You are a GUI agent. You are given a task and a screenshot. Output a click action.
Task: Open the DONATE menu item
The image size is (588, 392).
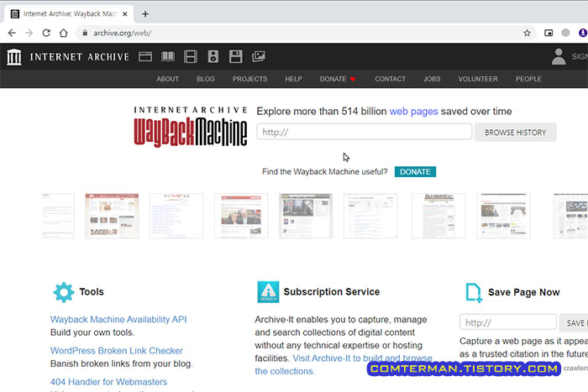(333, 79)
